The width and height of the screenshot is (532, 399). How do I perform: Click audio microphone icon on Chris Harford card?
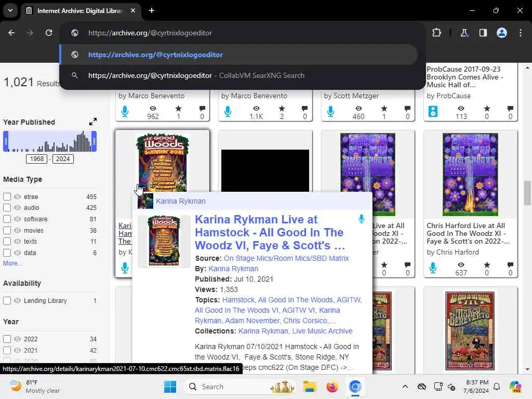(433, 268)
